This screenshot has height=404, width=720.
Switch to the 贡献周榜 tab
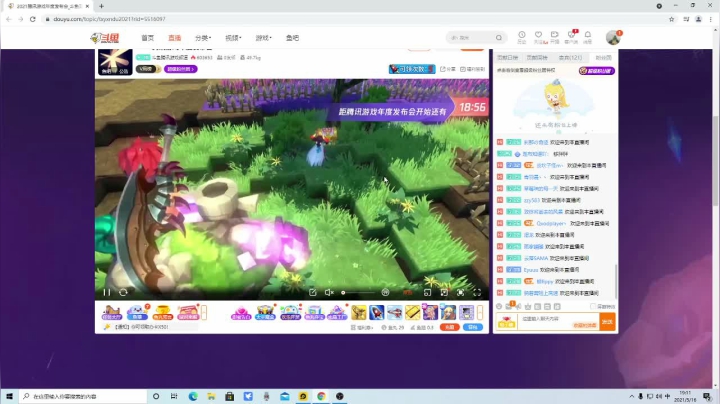(x=537, y=57)
